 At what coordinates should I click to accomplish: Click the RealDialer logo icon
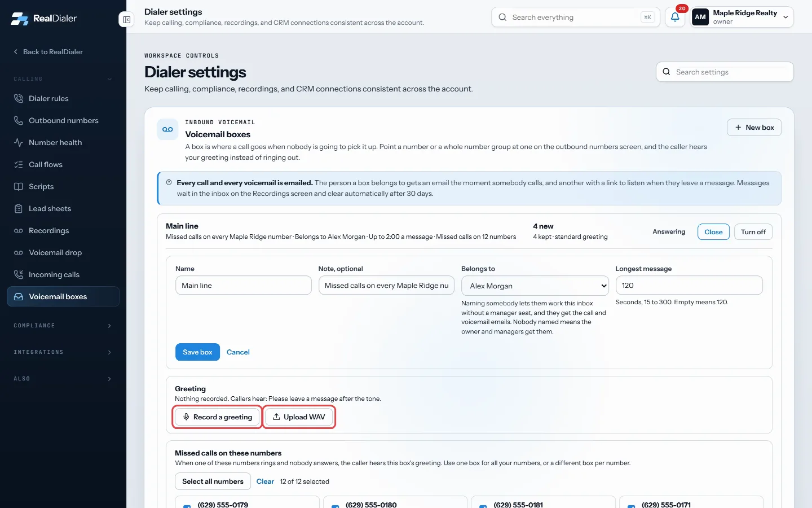pos(20,19)
